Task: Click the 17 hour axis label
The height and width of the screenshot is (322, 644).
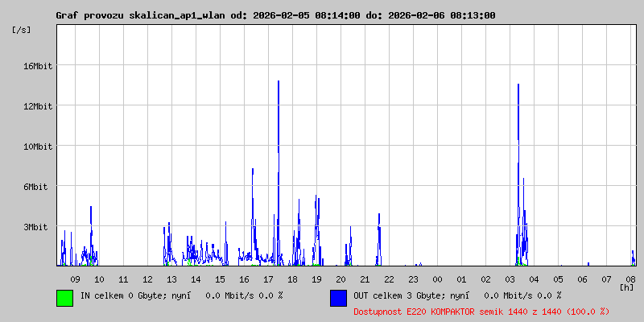Action: 268,279
